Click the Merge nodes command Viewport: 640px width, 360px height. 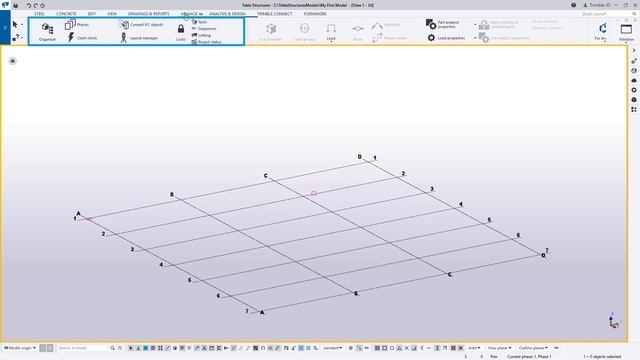coord(389,38)
